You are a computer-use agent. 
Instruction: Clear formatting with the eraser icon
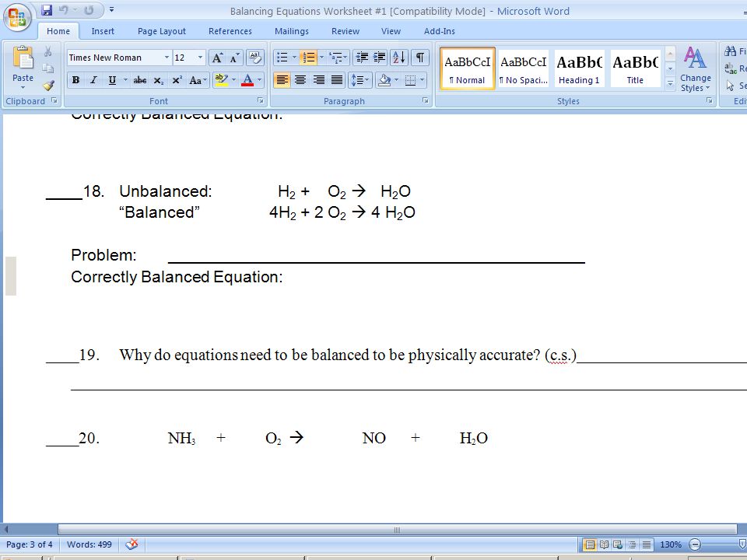click(255, 58)
